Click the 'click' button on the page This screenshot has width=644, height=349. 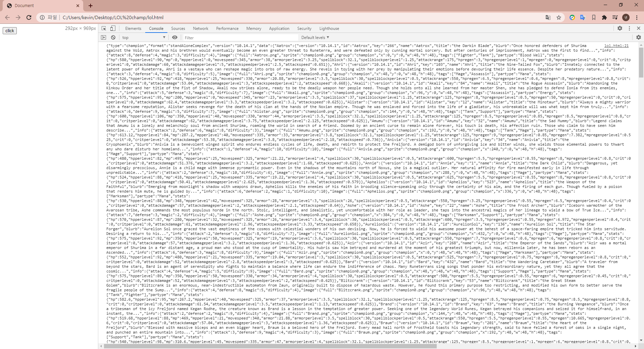10,31
